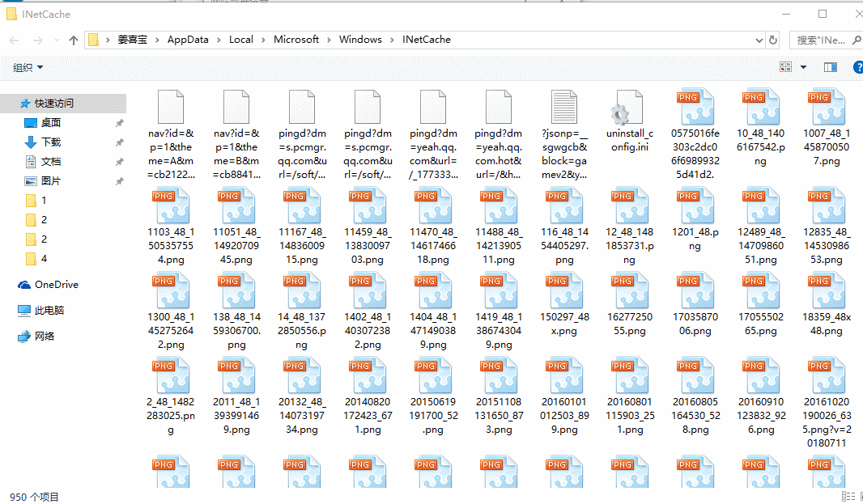Open 网络 (Network) in the sidebar

44,337
